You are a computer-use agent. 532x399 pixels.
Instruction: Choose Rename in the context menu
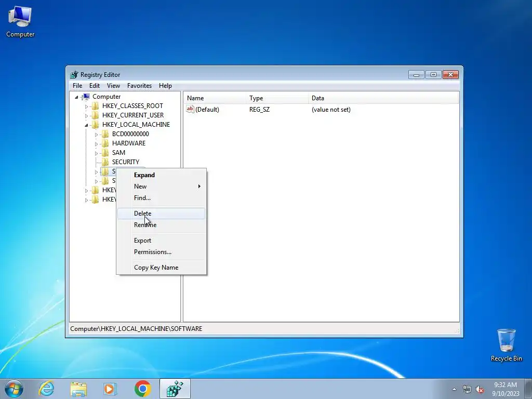coord(161,225)
